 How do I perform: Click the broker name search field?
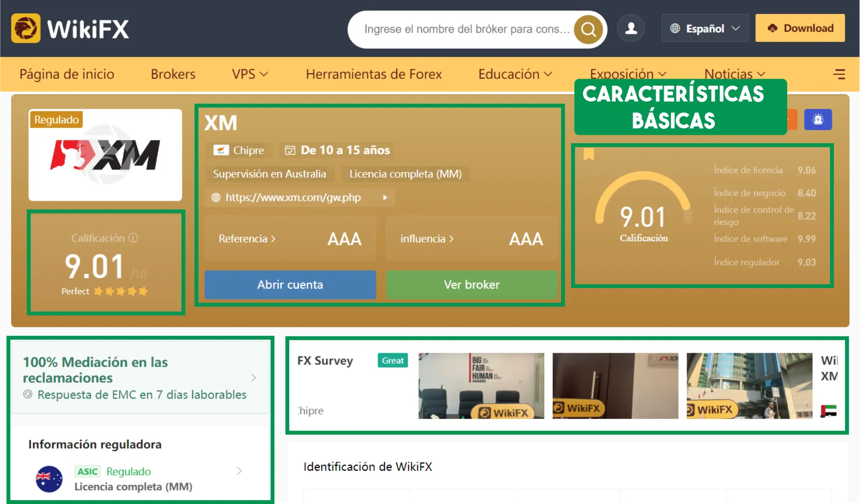[x=467, y=29]
